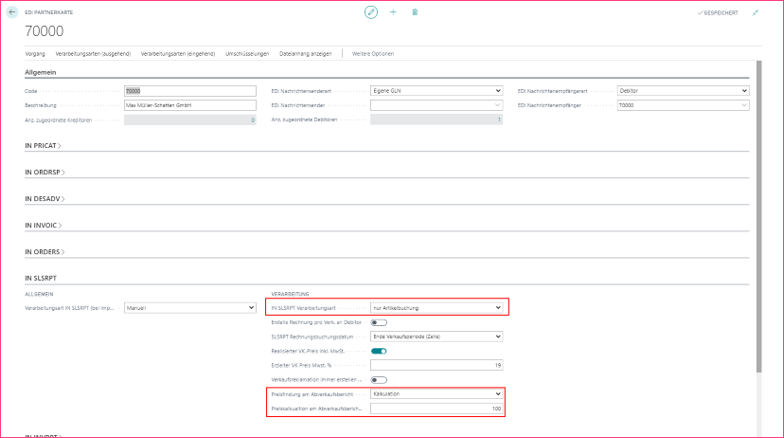Disable 'Realisierter VK-Preis inkl. MwSt.' switch
The image size is (784, 438).
point(379,351)
